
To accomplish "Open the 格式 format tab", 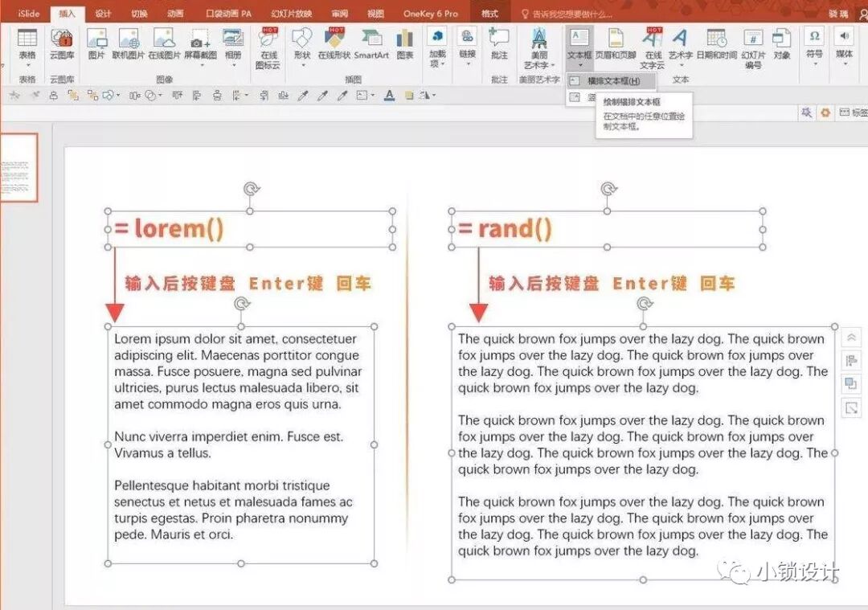I will (489, 14).
